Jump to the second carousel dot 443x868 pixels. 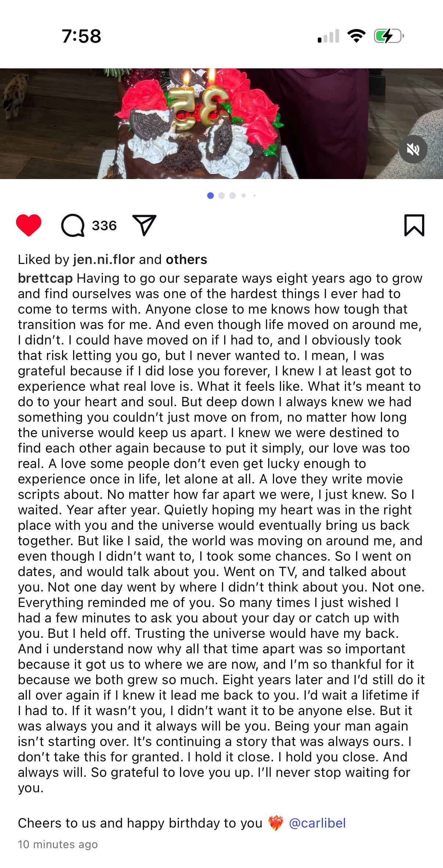(x=221, y=196)
